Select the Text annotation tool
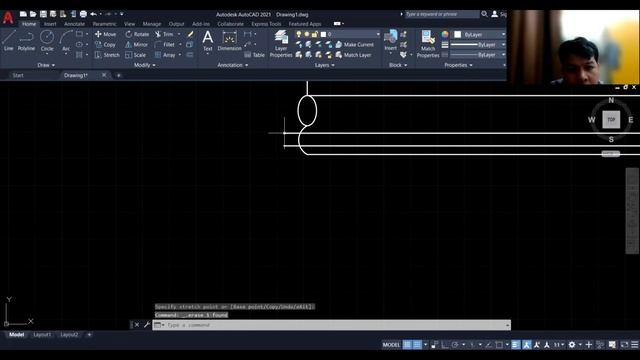 coord(207,41)
